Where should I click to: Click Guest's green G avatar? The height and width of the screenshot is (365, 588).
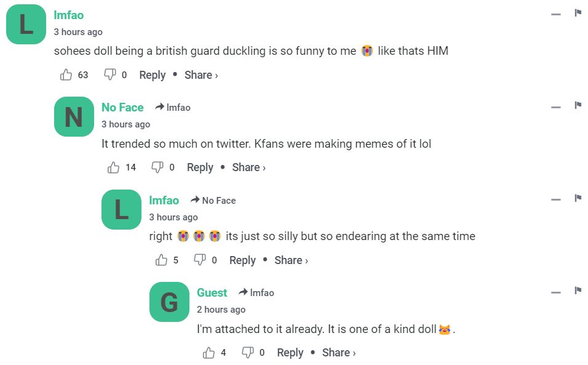(x=169, y=302)
